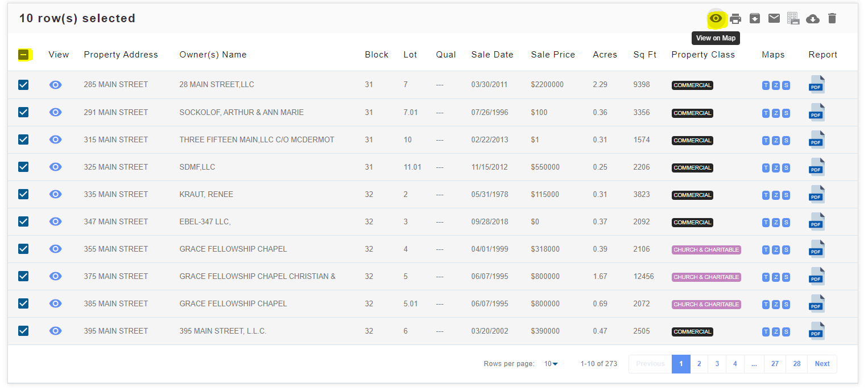Open PDF report for 291 MAIN STREET
Viewport: 868px width, 390px height.
pyautogui.click(x=816, y=112)
